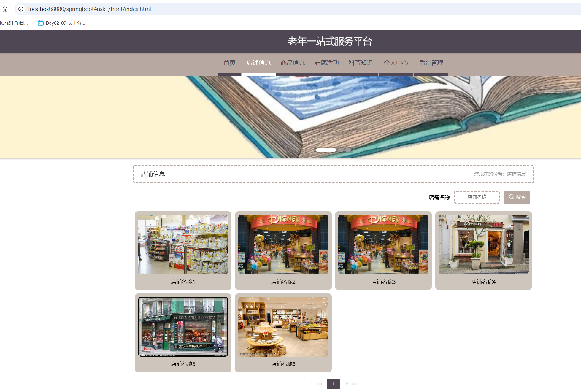Click the 搜索 button

point(517,197)
